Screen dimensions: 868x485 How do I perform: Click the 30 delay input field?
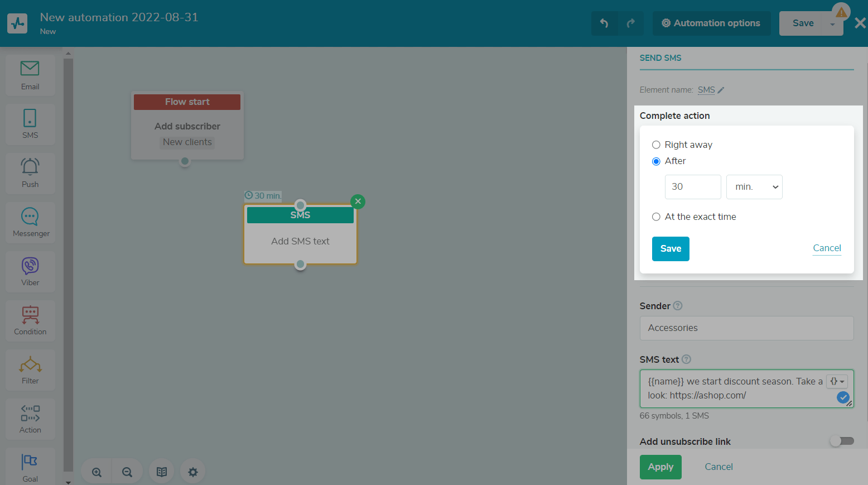(x=693, y=187)
